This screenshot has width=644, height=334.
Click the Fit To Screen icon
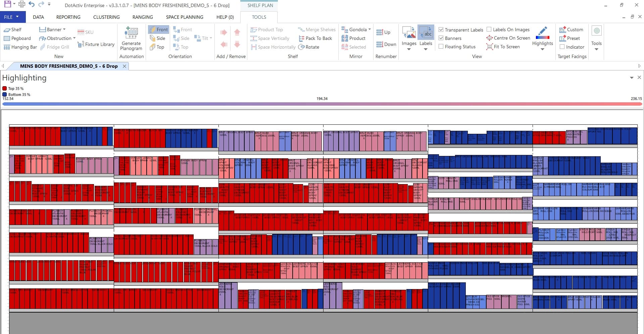click(490, 47)
